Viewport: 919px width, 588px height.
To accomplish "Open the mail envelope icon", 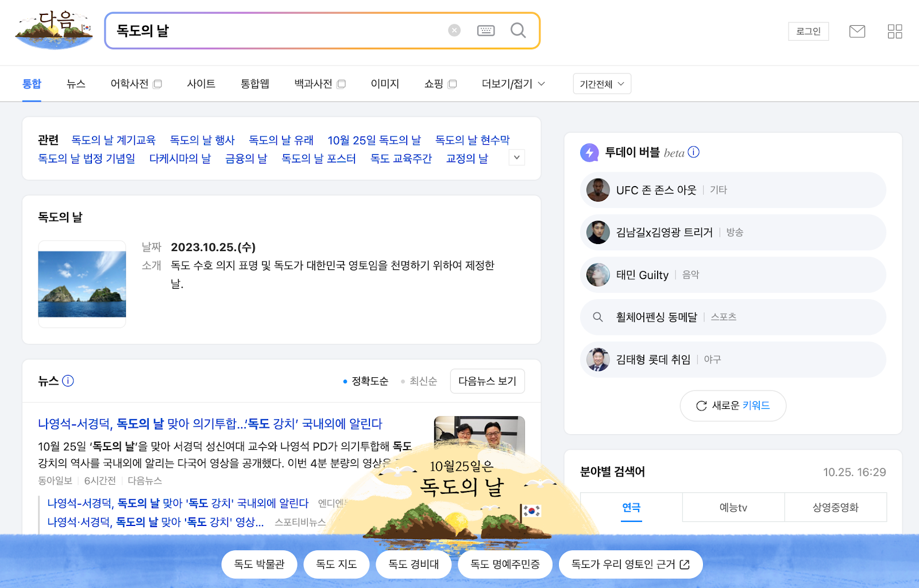I will tap(857, 31).
